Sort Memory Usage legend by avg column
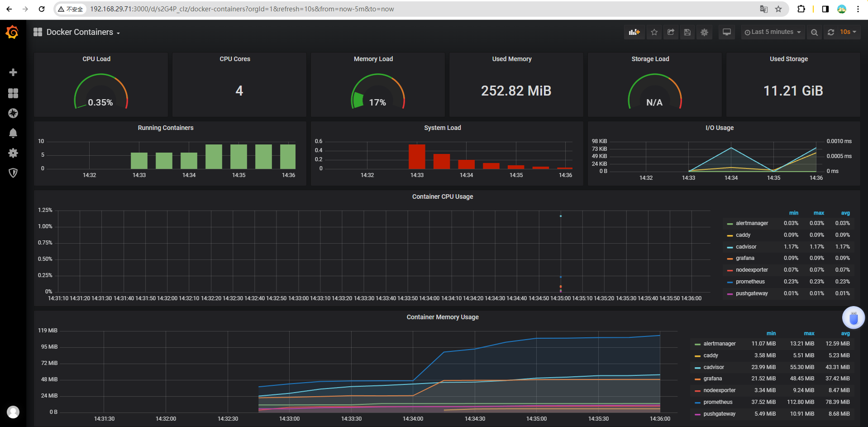The image size is (868, 427). [x=845, y=333]
